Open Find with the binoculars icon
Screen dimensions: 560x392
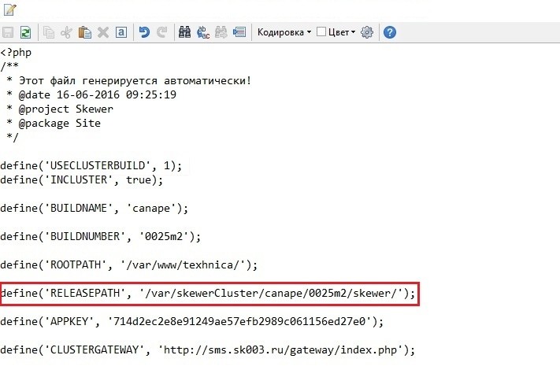tap(185, 32)
